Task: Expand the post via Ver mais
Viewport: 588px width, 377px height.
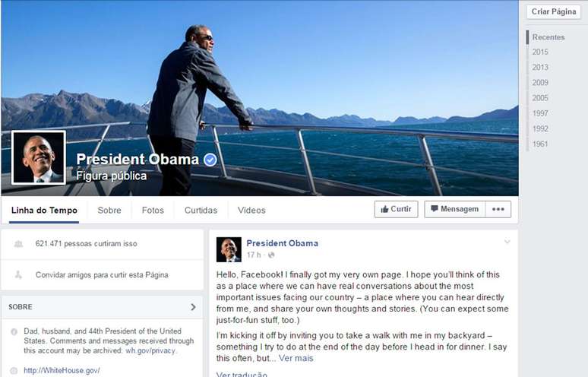Action: point(296,358)
